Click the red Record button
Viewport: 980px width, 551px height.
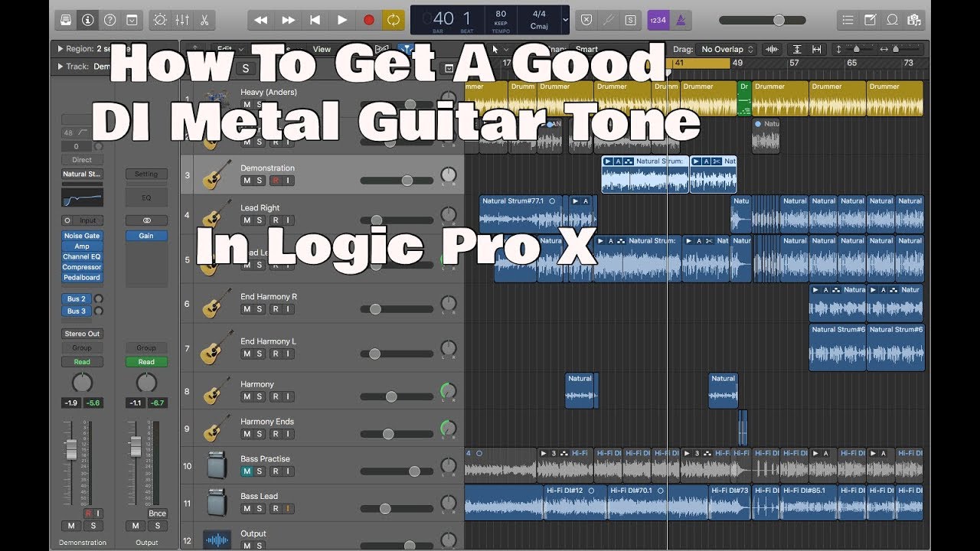point(368,20)
